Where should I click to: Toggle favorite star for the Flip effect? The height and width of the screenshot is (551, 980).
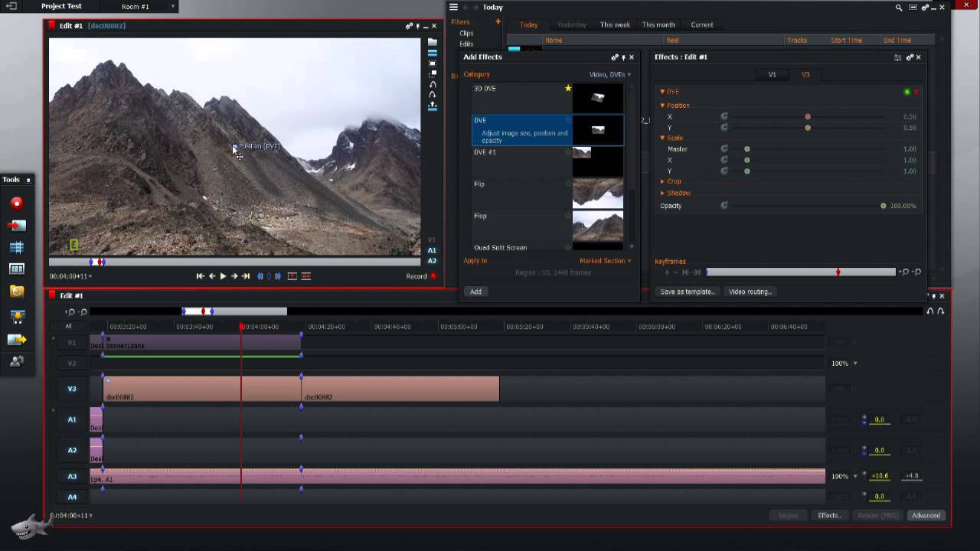568,184
